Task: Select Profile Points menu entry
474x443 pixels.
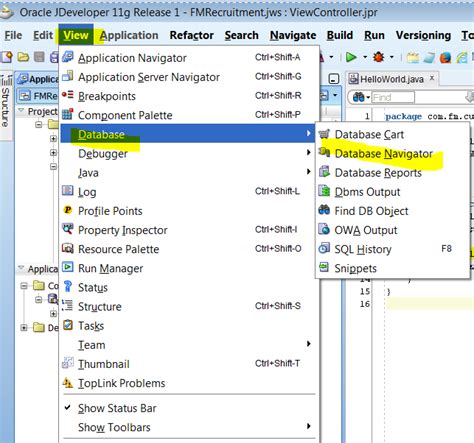Action: 188,211
